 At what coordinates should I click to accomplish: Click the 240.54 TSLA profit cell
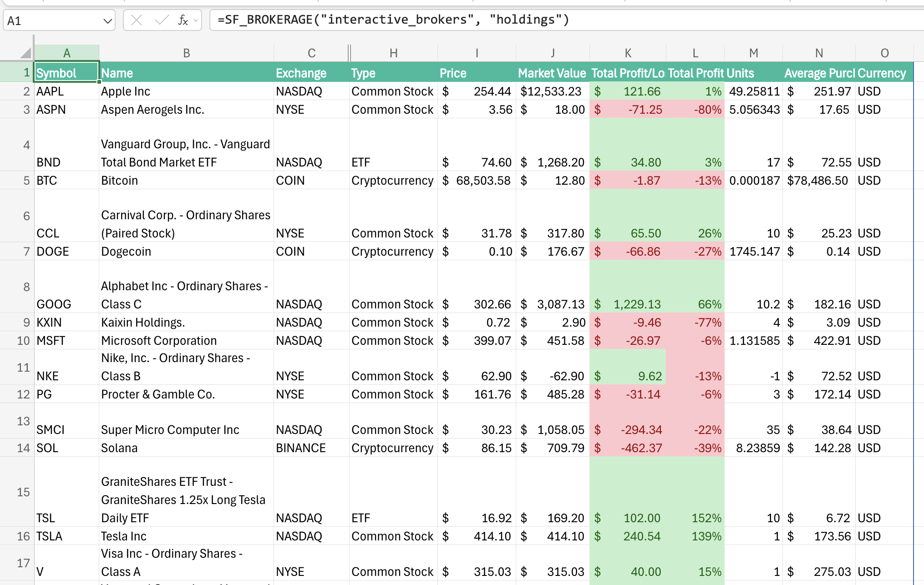pos(628,536)
